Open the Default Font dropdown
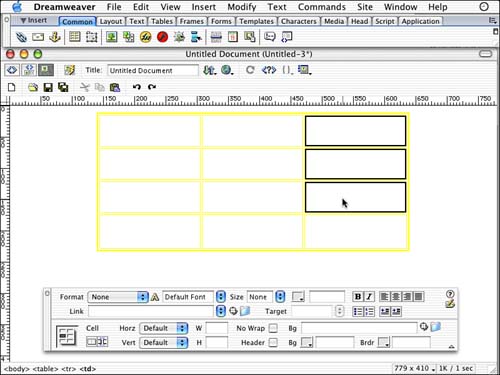The width and height of the screenshot is (500, 375). [x=221, y=297]
